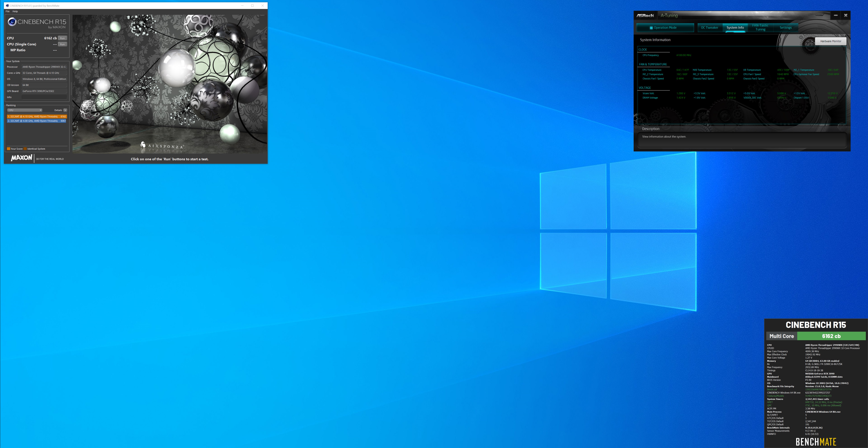Click the CPU Optional Fan Speed 2500 RPM value
This screenshot has height=448, width=868.
833,74
